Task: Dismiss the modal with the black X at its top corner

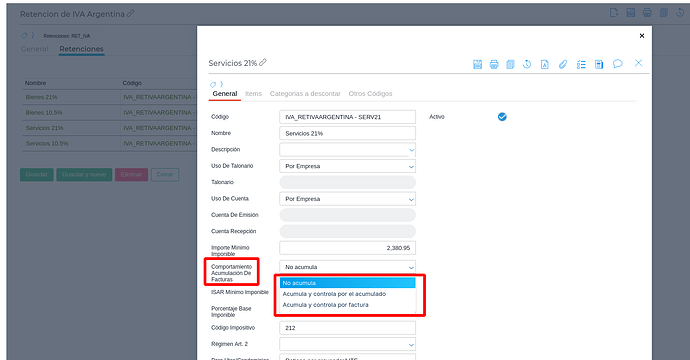Action: 642,36
